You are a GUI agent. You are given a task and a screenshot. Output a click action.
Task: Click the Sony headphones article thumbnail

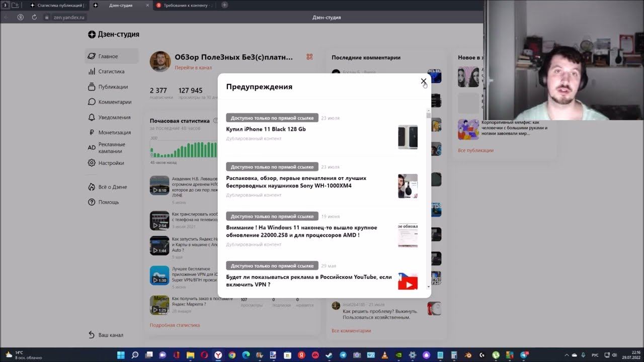(408, 186)
